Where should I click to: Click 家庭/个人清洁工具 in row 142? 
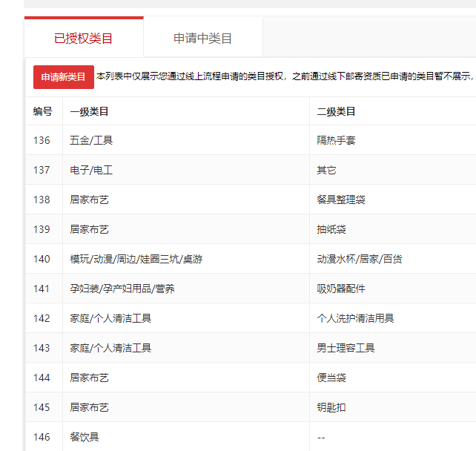110,318
